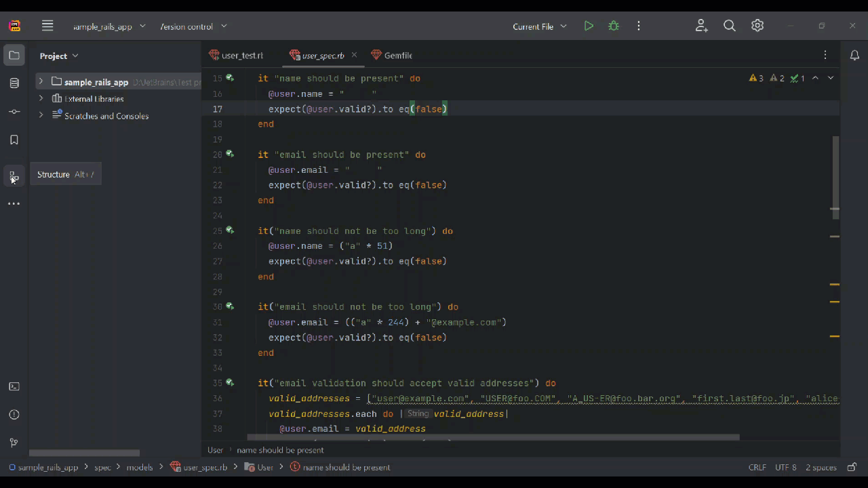The width and height of the screenshot is (868, 488).
Task: Change 2 spaces indent setting
Action: (821, 467)
